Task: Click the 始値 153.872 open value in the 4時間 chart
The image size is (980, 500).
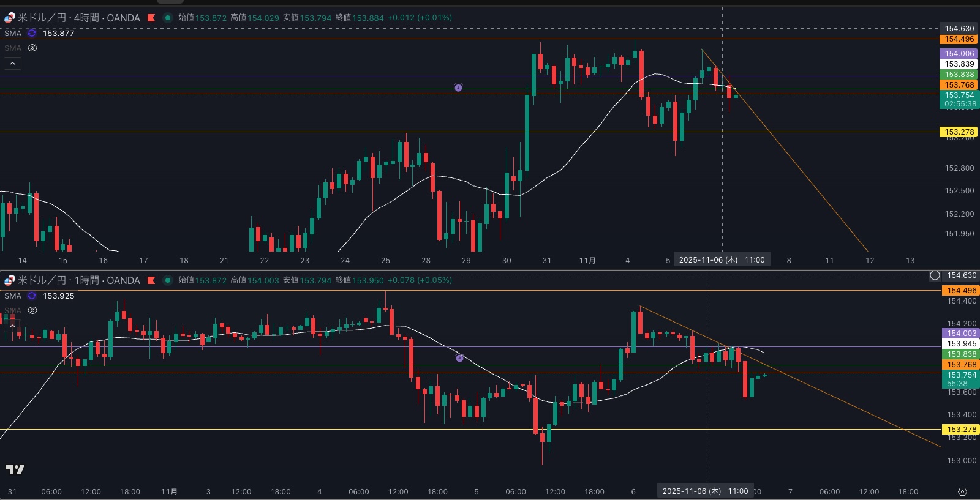Action: (x=202, y=18)
